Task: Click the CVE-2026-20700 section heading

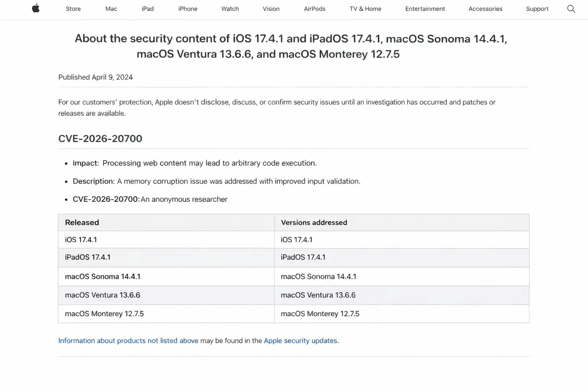Action: pos(100,139)
